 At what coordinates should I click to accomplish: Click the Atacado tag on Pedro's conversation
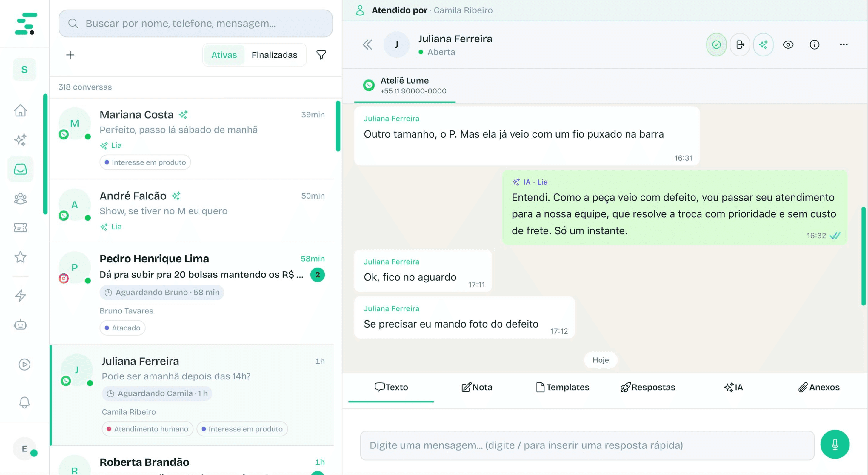click(122, 328)
